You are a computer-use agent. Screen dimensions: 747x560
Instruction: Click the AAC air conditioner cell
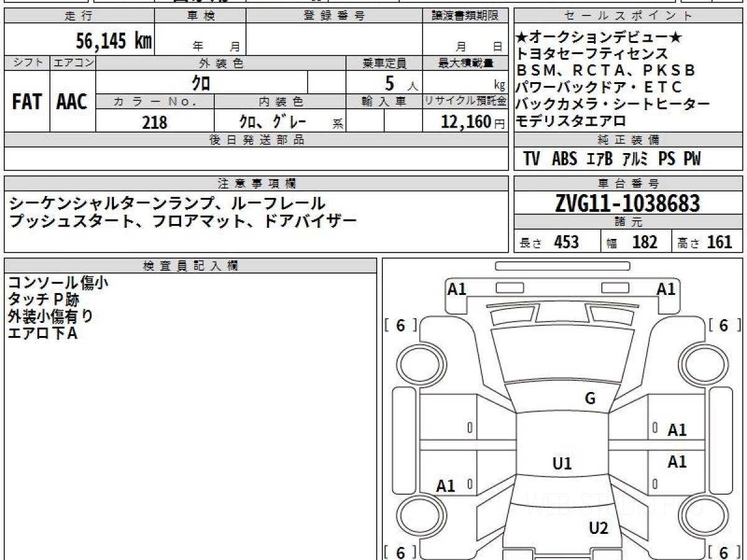click(72, 102)
